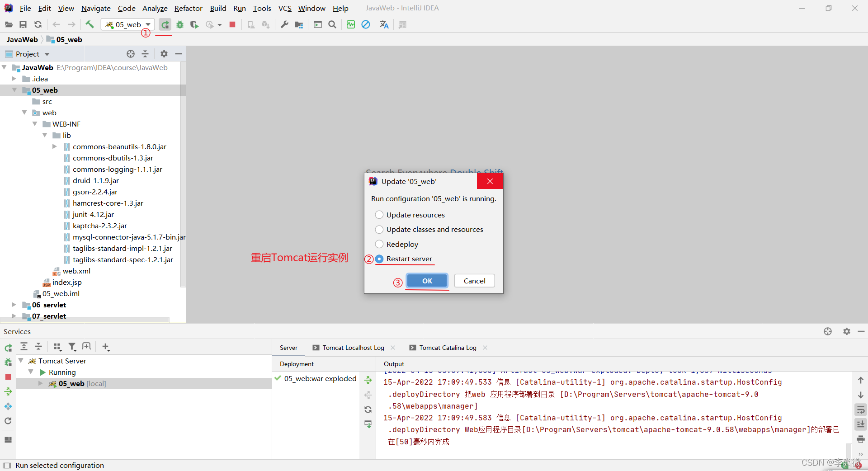This screenshot has height=471, width=868.
Task: Click the Search Everywhere magnifier icon
Action: pyautogui.click(x=332, y=24)
